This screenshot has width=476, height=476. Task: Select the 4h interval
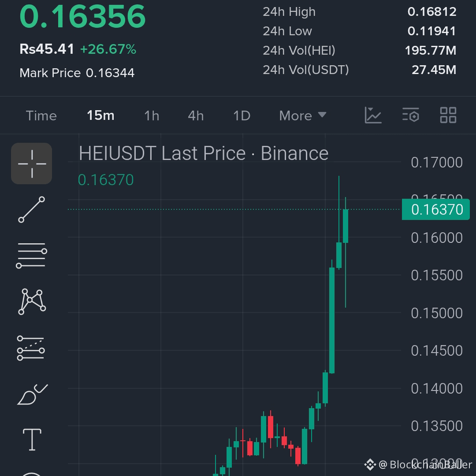196,115
